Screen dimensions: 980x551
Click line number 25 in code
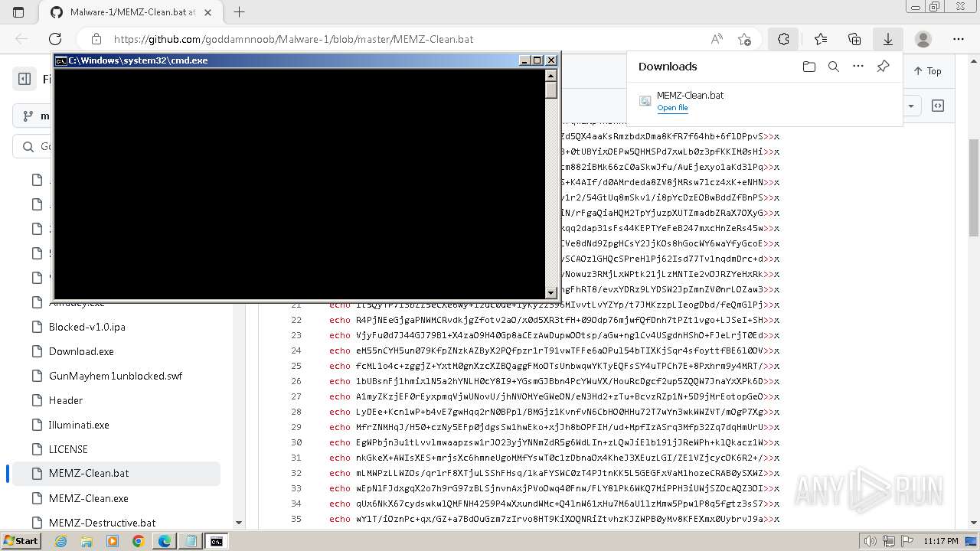click(x=296, y=366)
